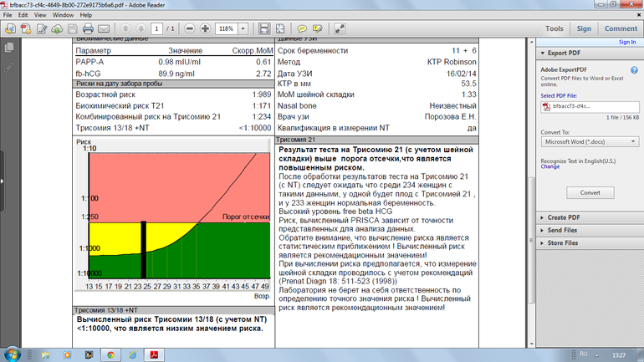
Task: Open the zoom level dropdown arrow
Action: pyautogui.click(x=243, y=28)
